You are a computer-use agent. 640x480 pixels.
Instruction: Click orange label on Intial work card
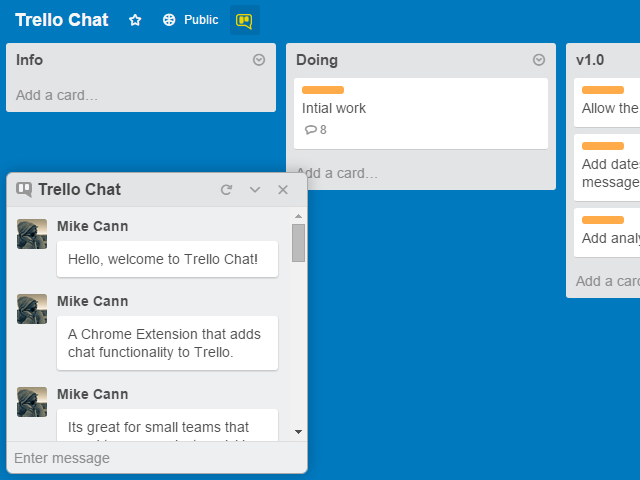click(322, 90)
